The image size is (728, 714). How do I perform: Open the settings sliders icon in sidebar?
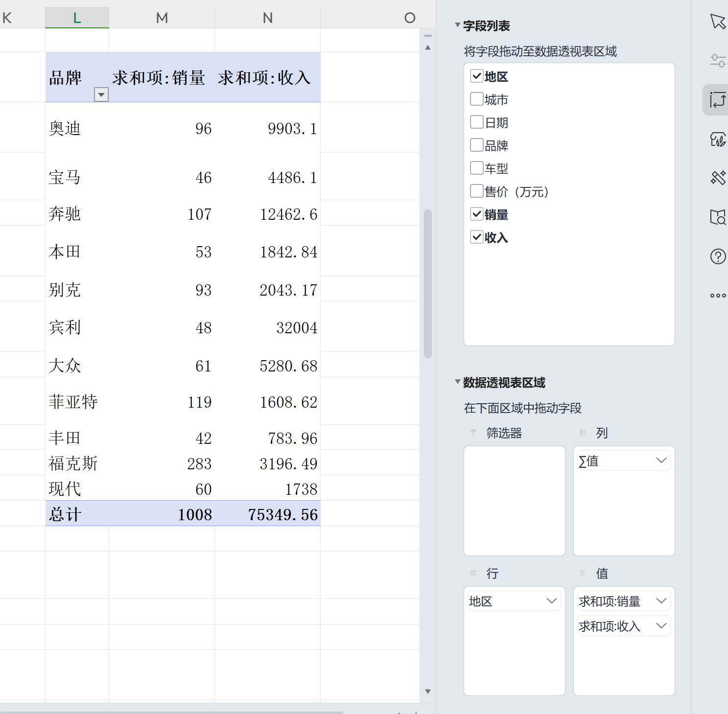click(718, 61)
